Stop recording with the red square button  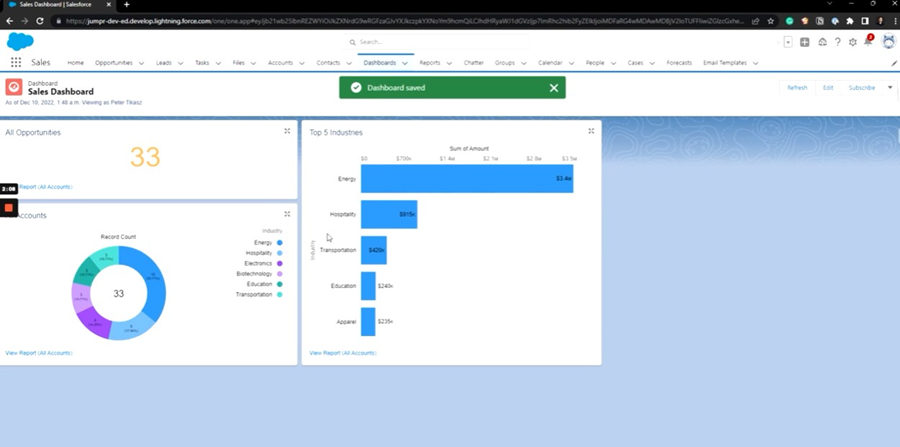click(x=9, y=207)
